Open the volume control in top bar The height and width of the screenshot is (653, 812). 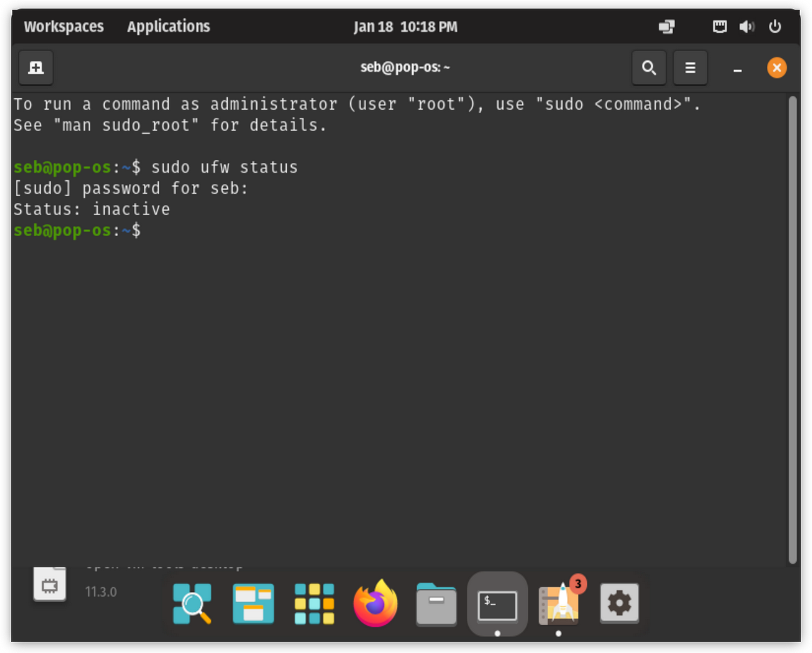tap(747, 27)
